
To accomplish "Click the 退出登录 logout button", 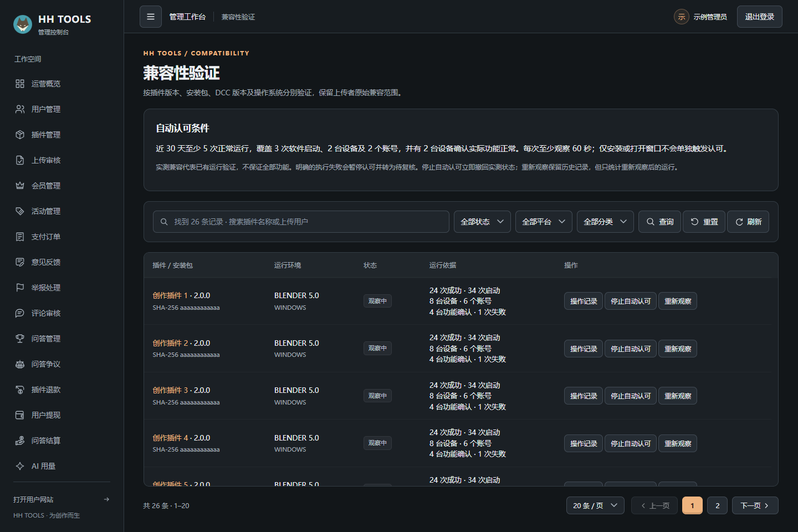I will click(x=760, y=17).
